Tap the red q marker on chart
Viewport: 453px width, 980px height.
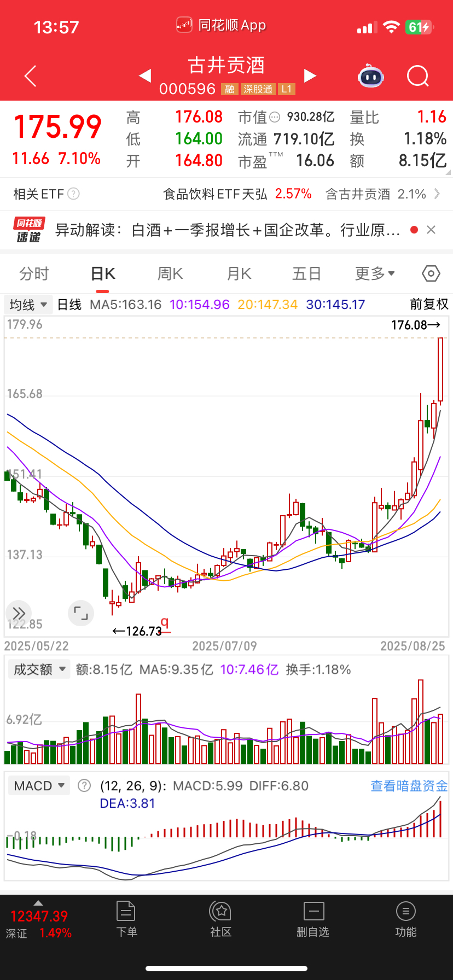[x=165, y=623]
